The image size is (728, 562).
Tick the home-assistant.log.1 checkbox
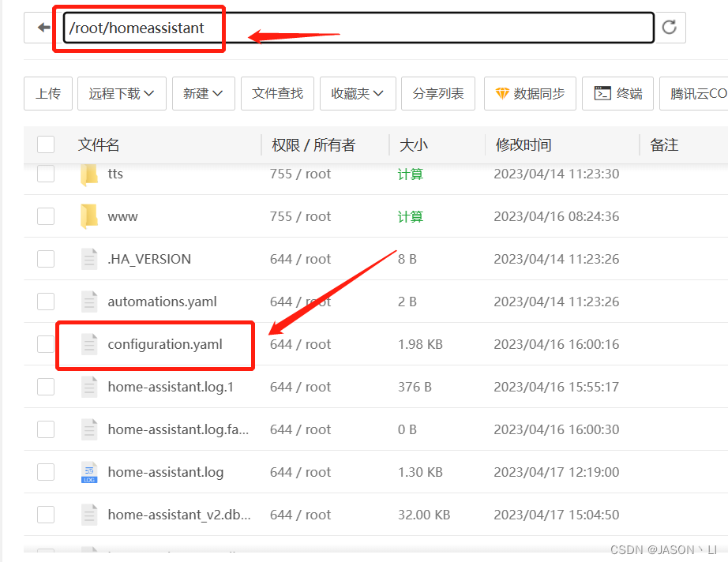[46, 387]
